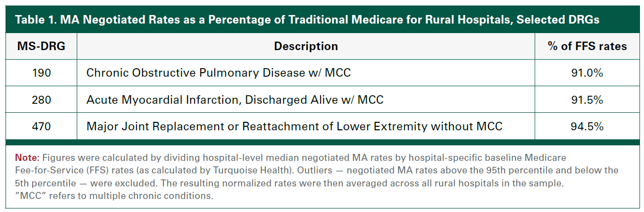644x212 pixels.
Task: Click the 94.5% rate value
Action: click(587, 126)
